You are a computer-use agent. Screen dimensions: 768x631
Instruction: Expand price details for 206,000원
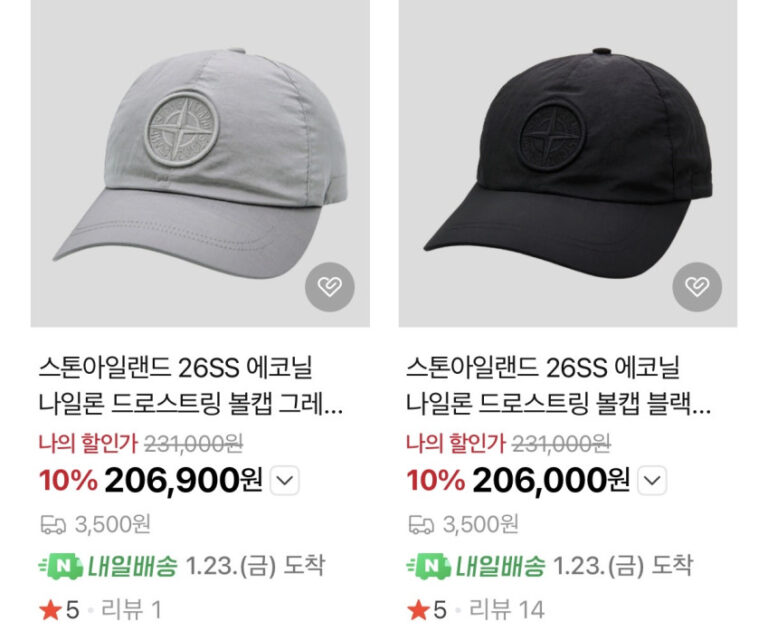[x=652, y=480]
